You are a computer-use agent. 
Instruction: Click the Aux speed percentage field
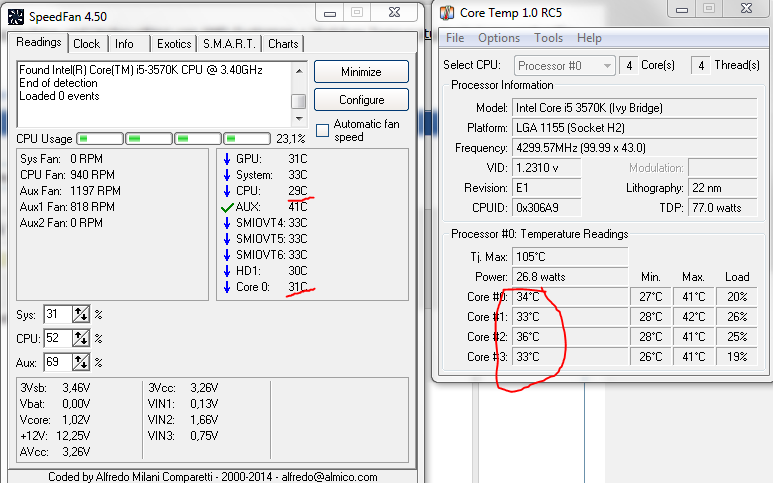[x=58, y=362]
